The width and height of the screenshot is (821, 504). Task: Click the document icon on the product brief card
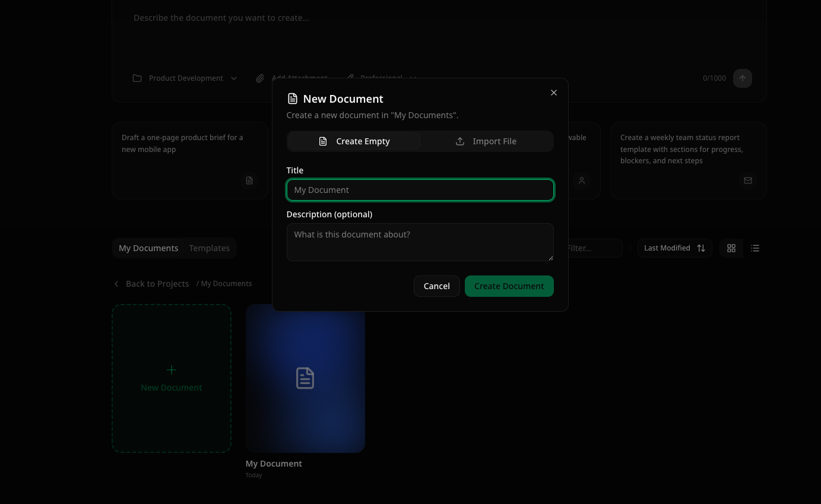pos(249,180)
